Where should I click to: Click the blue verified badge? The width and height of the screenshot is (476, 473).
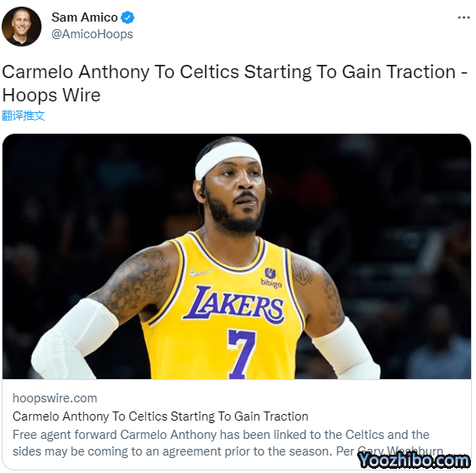point(127,17)
